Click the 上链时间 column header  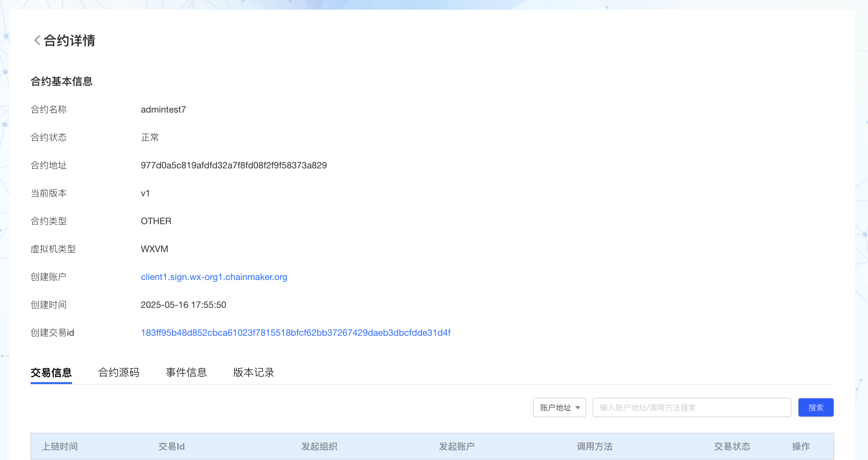coord(60,446)
